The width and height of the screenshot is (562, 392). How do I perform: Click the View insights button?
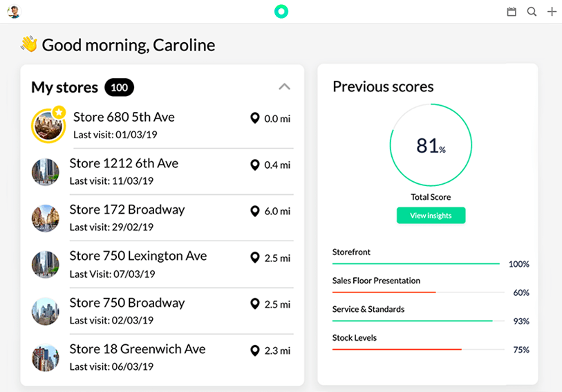(x=431, y=215)
